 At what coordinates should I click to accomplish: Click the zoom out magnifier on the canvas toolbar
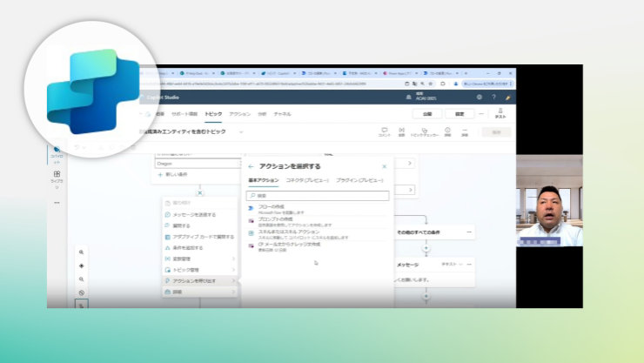pos(81,279)
